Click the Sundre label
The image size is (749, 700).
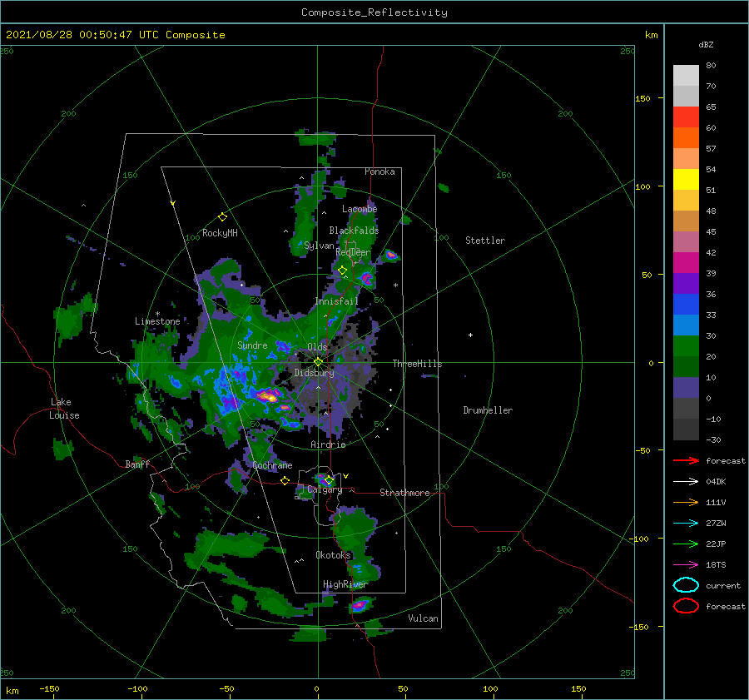(x=252, y=345)
